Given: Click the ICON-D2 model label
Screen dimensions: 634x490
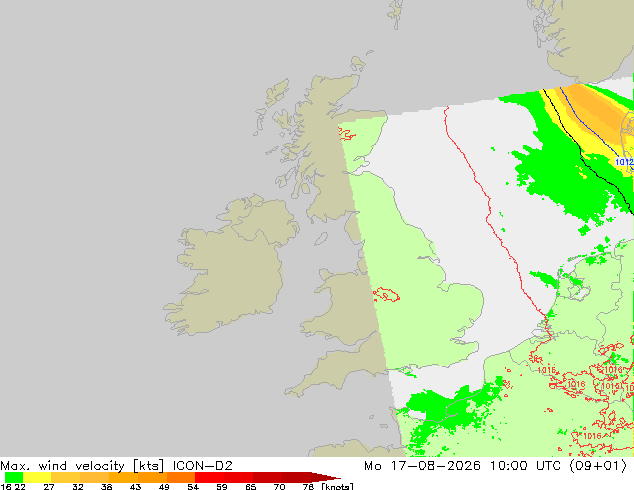Looking at the screenshot, I should pos(202,466).
